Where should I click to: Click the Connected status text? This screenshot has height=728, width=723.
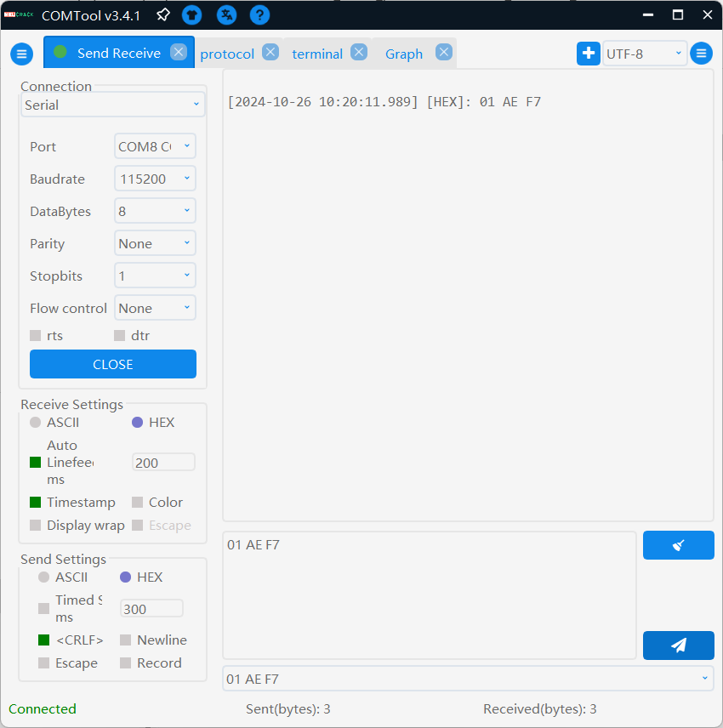(43, 709)
